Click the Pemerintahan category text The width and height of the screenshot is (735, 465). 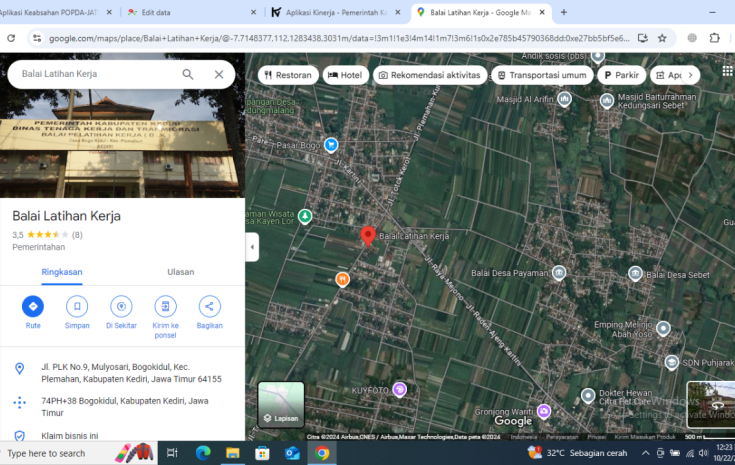click(x=38, y=247)
